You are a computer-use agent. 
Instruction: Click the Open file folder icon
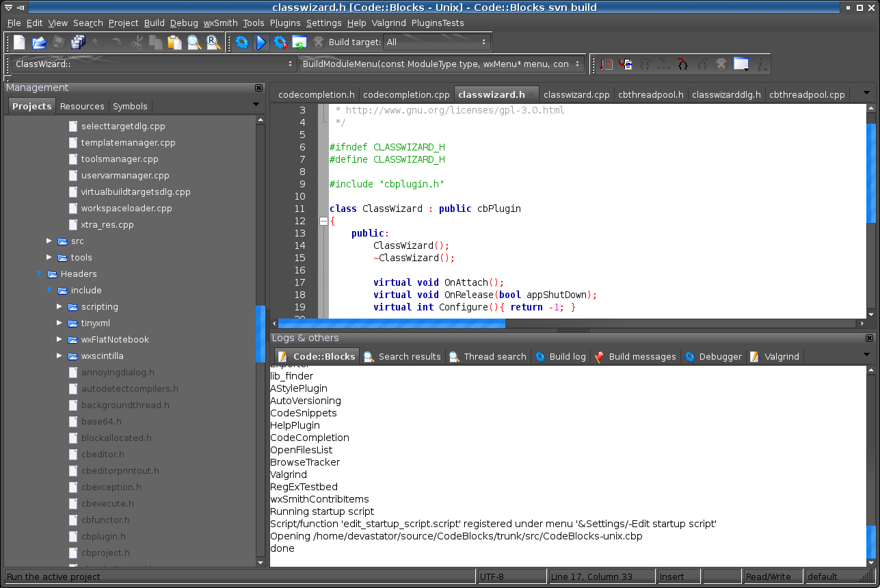(39, 42)
